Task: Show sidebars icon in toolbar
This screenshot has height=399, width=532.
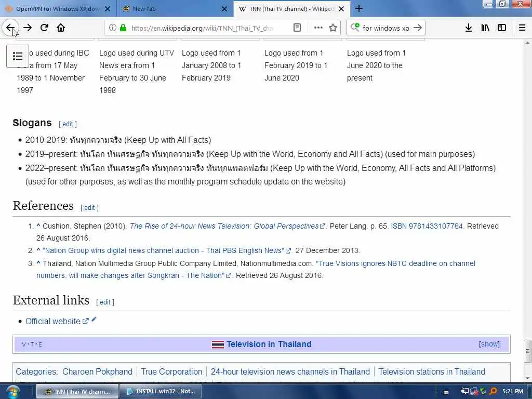Action: tap(502, 28)
